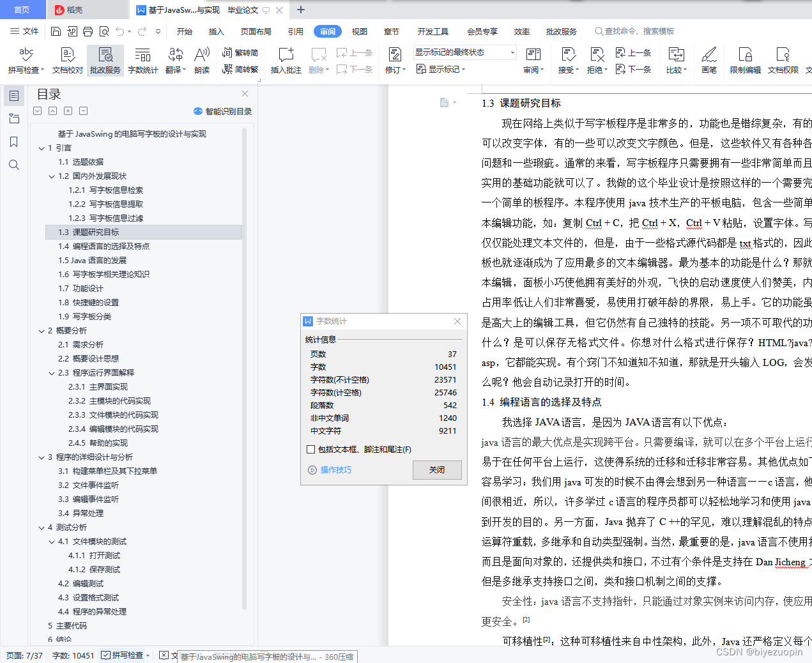Image resolution: width=812 pixels, height=663 pixels.
Task: Click the outline pane vertical scrollbar
Action: pyautogui.click(x=245, y=369)
